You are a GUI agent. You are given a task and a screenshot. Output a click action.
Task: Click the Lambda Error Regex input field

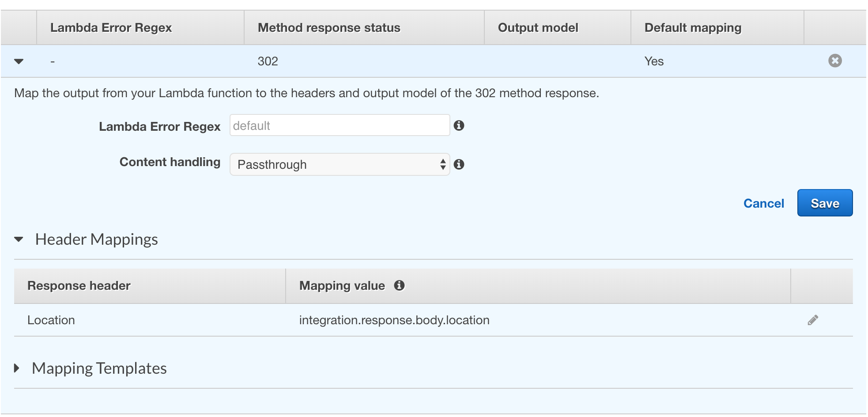pos(339,125)
